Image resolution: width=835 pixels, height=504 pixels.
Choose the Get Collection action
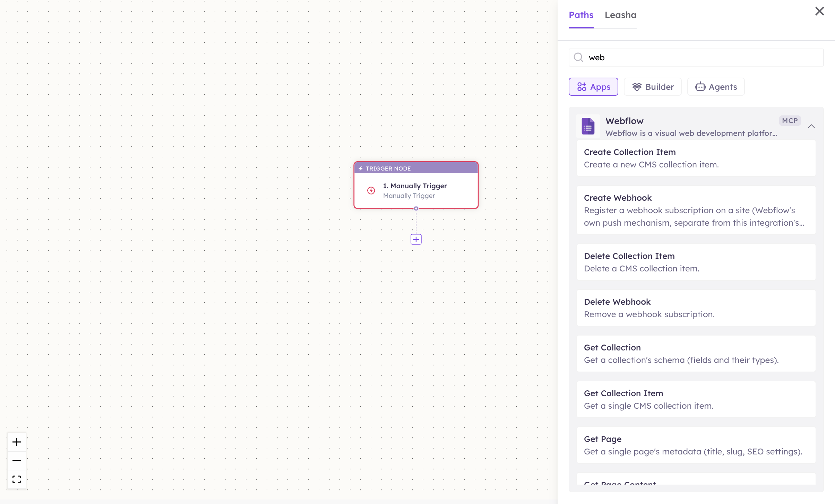tap(696, 354)
